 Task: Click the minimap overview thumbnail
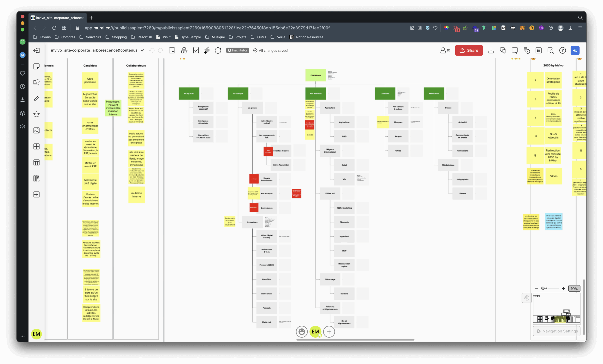(557, 309)
